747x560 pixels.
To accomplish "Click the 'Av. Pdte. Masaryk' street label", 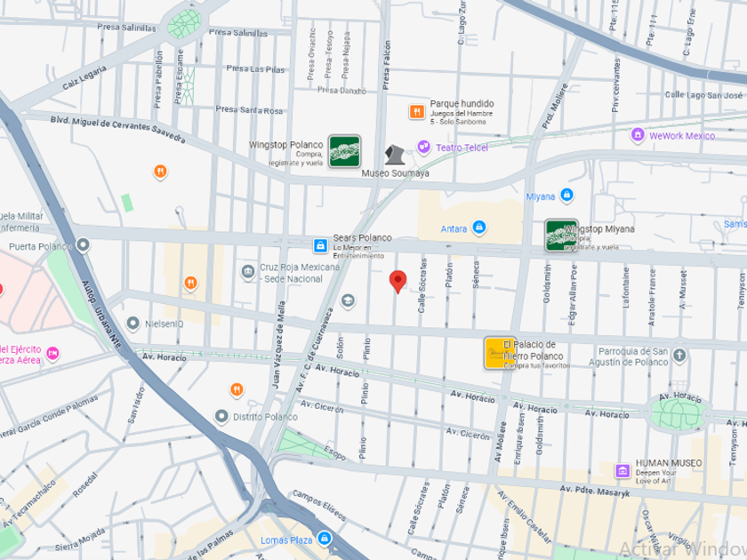I will (595, 491).
